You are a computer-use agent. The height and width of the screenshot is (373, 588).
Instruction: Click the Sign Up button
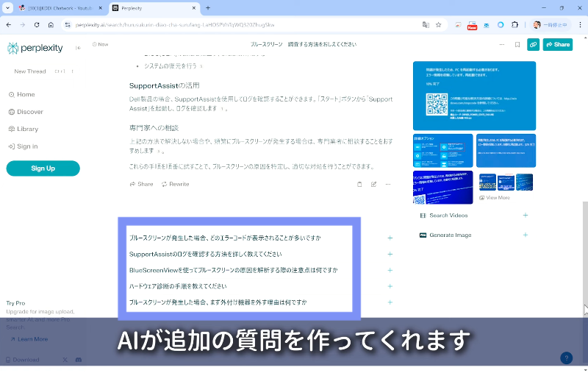43,168
